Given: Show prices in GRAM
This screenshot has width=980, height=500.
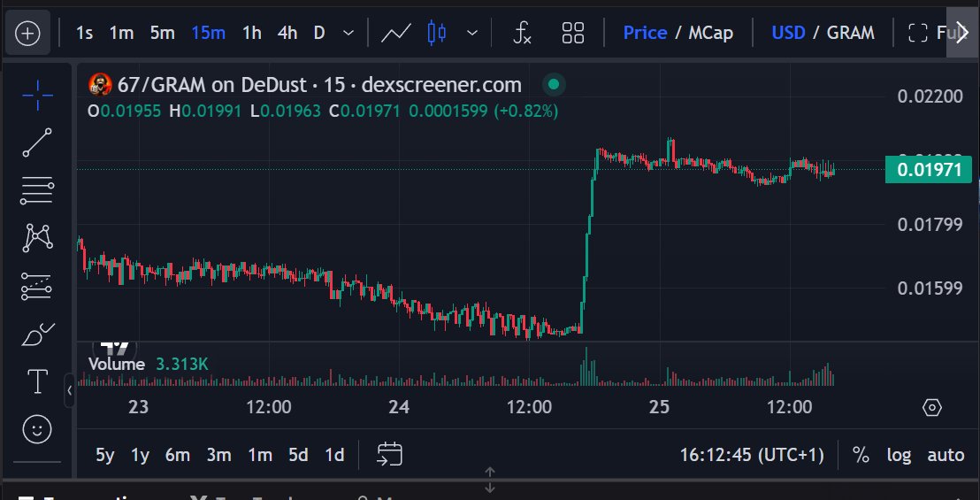Looking at the screenshot, I should point(851,33).
